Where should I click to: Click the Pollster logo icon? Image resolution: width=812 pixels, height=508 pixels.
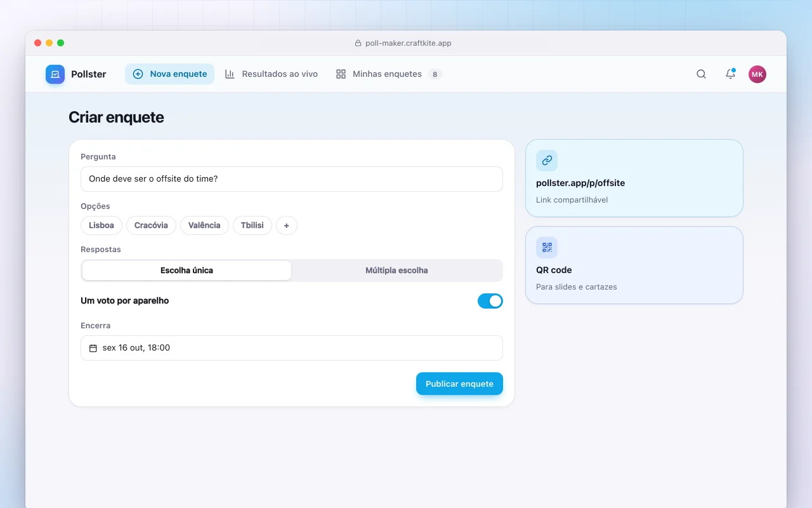[x=55, y=74]
